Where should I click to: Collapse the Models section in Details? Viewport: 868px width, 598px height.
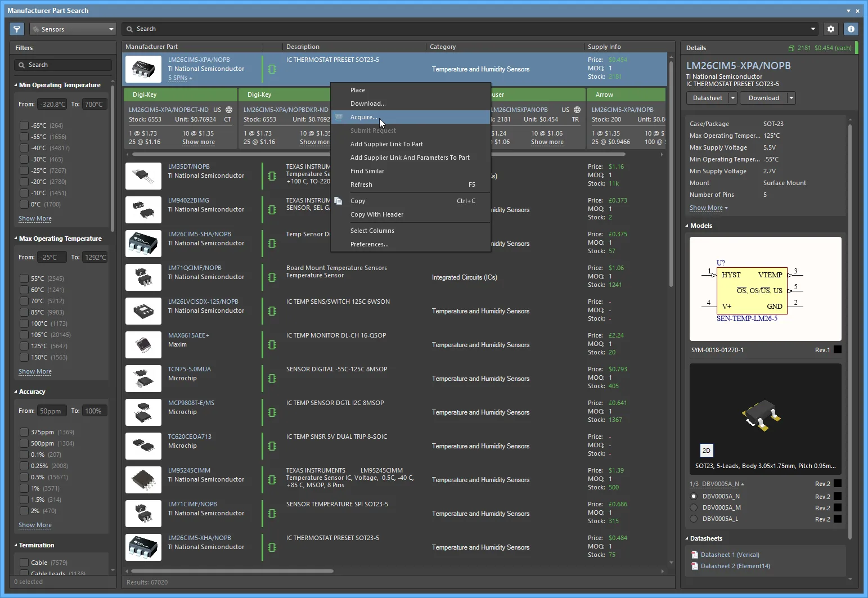point(687,226)
